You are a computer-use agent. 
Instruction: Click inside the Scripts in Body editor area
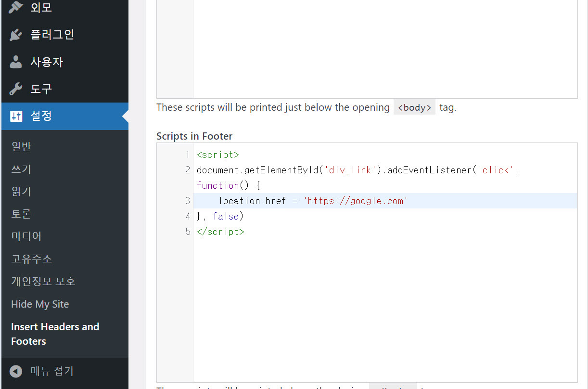point(385,48)
